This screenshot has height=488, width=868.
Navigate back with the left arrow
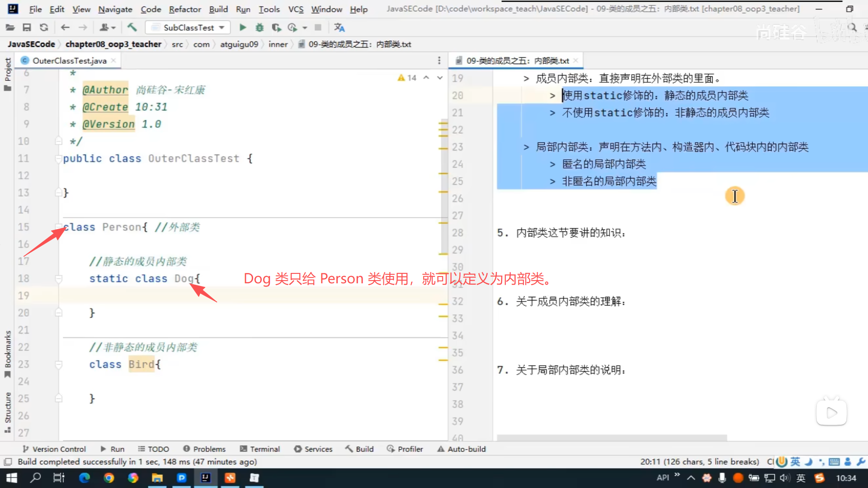[65, 28]
